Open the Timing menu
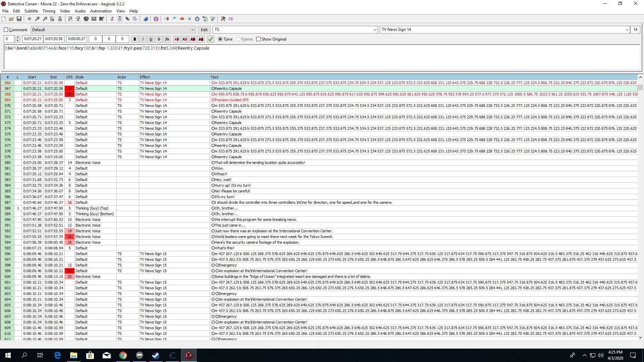The image size is (644, 362). [49, 11]
